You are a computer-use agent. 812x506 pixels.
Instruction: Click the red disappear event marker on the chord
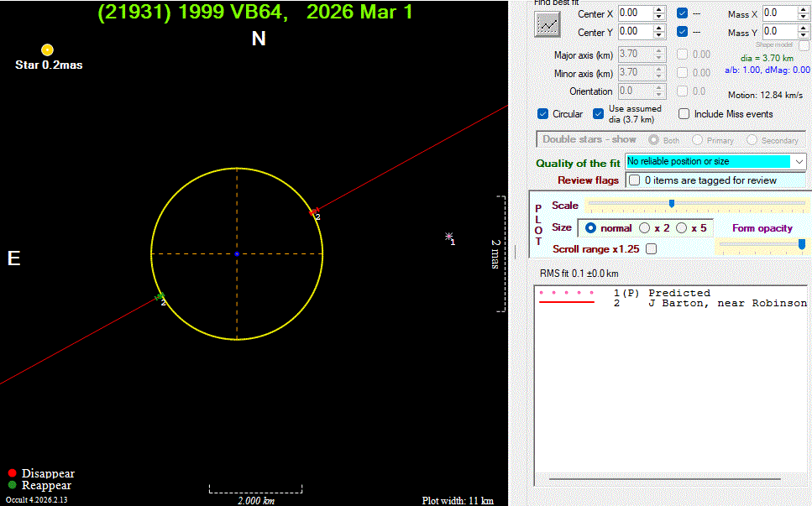click(314, 211)
